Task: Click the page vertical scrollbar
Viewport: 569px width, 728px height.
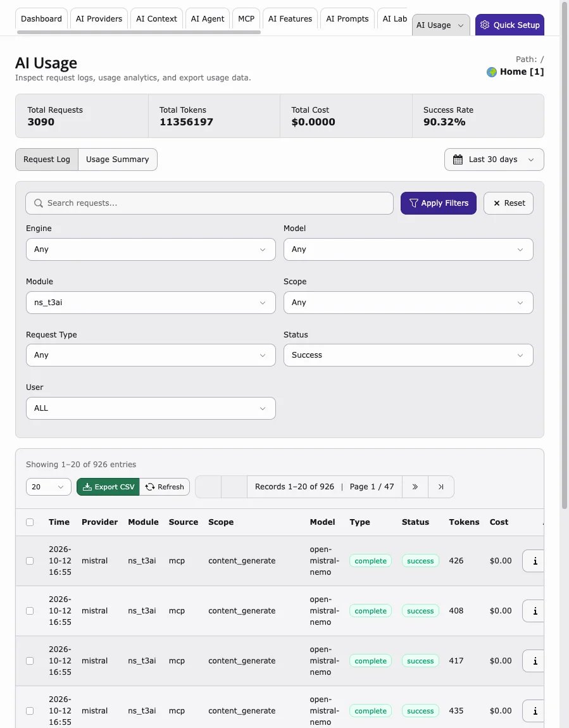Action: (x=565, y=255)
